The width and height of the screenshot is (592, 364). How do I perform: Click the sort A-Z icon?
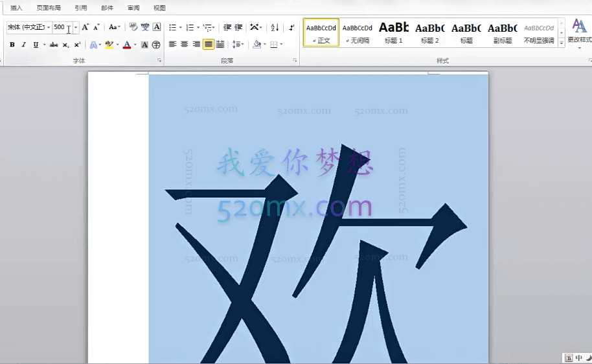pyautogui.click(x=275, y=28)
